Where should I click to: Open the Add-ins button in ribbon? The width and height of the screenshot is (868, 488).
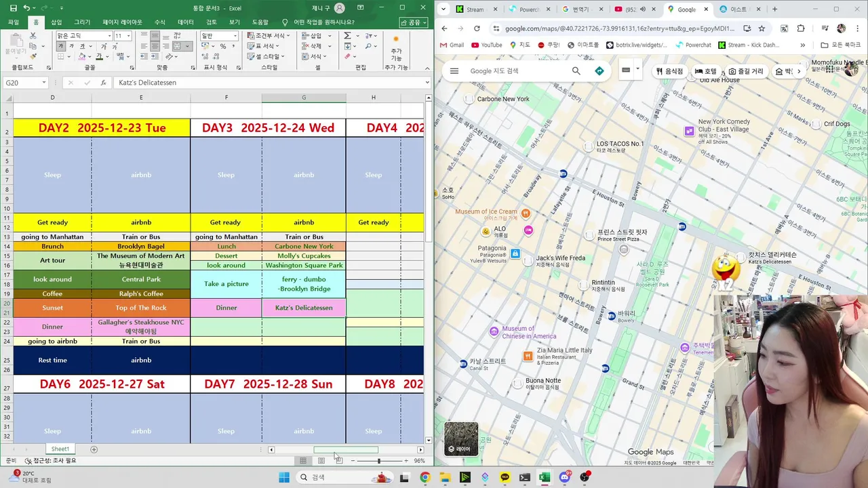(x=397, y=49)
